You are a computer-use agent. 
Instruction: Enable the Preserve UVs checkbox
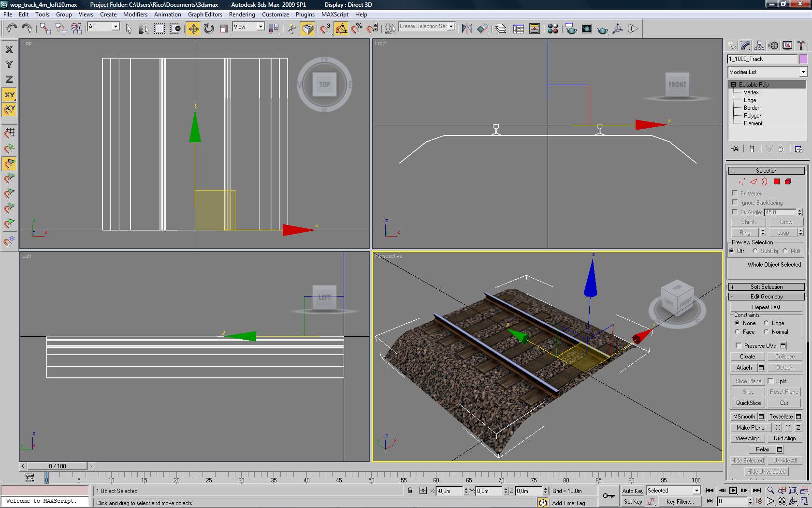click(739, 345)
